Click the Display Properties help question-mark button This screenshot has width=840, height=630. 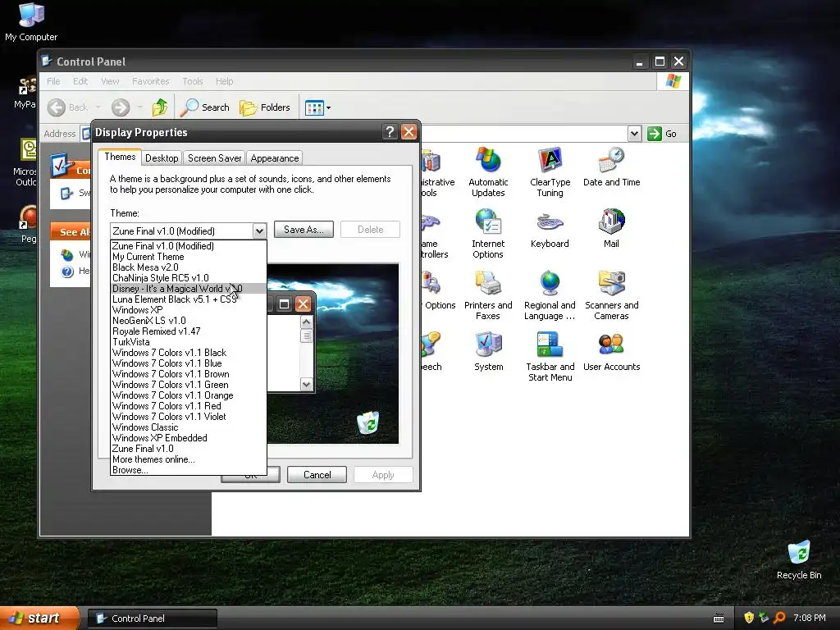point(390,132)
